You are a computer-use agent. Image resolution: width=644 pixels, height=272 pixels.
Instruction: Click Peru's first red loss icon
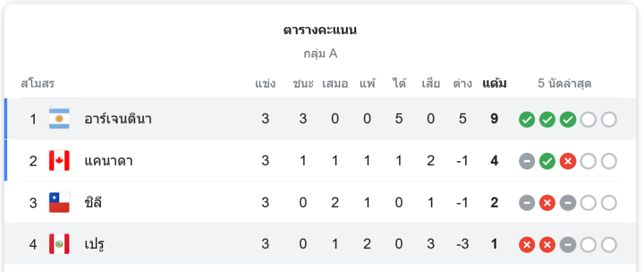(527, 245)
